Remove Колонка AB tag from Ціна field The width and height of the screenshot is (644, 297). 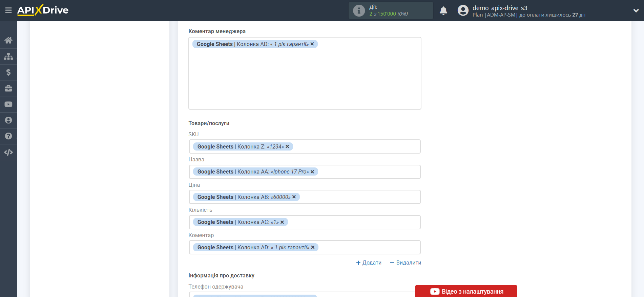coord(294,197)
